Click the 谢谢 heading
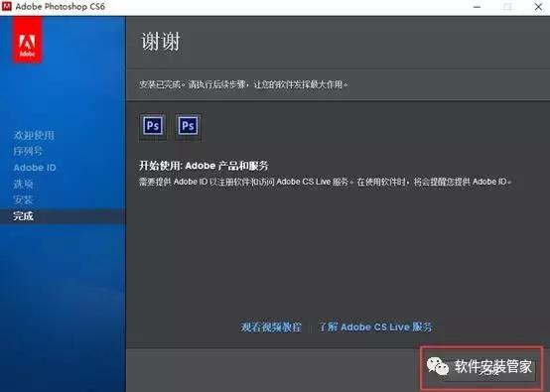 (x=161, y=42)
